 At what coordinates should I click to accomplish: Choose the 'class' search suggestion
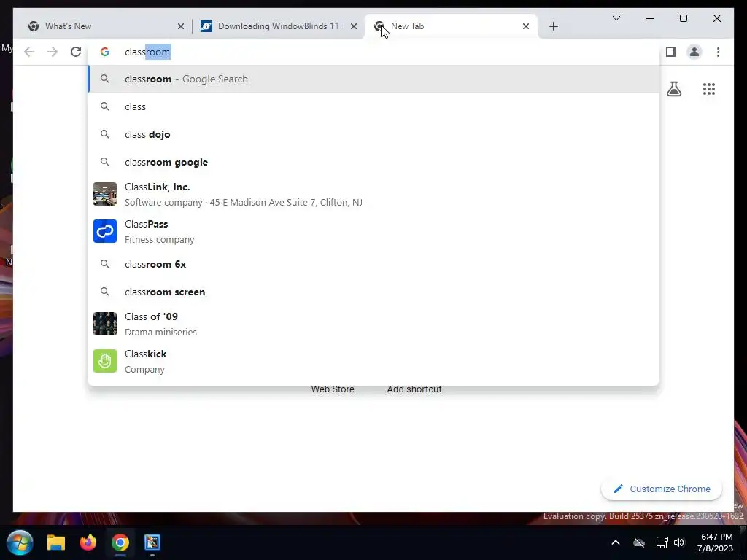tap(373, 106)
